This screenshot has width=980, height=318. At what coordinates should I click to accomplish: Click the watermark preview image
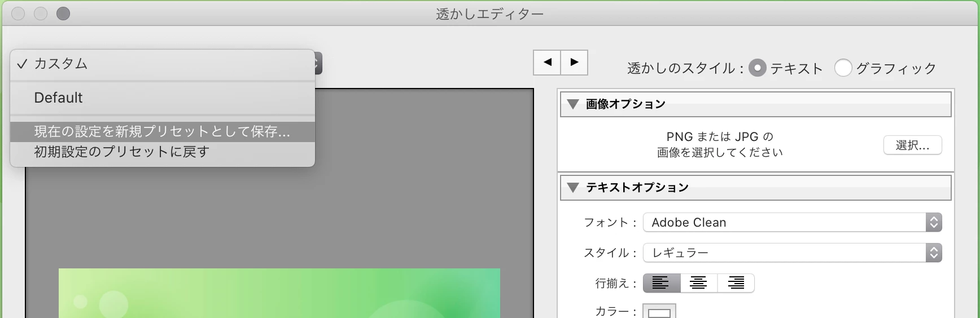pyautogui.click(x=279, y=293)
